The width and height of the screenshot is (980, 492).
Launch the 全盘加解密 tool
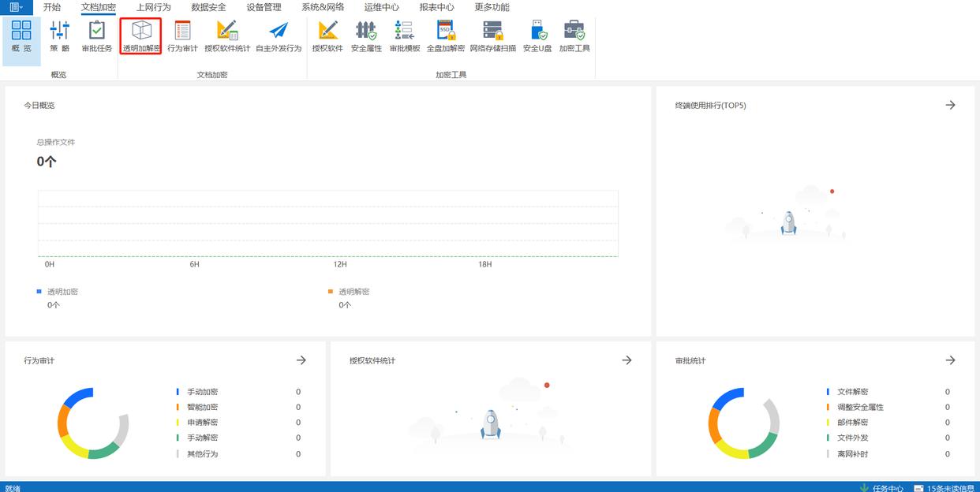446,37
